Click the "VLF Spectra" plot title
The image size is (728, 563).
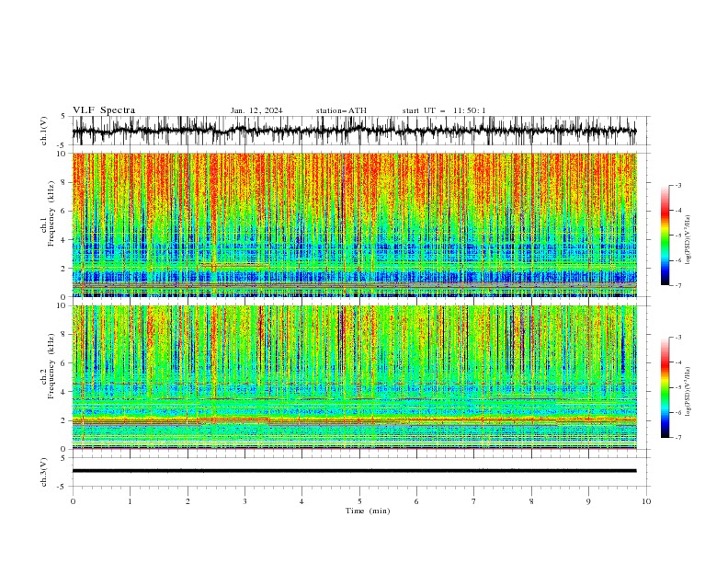pos(104,110)
